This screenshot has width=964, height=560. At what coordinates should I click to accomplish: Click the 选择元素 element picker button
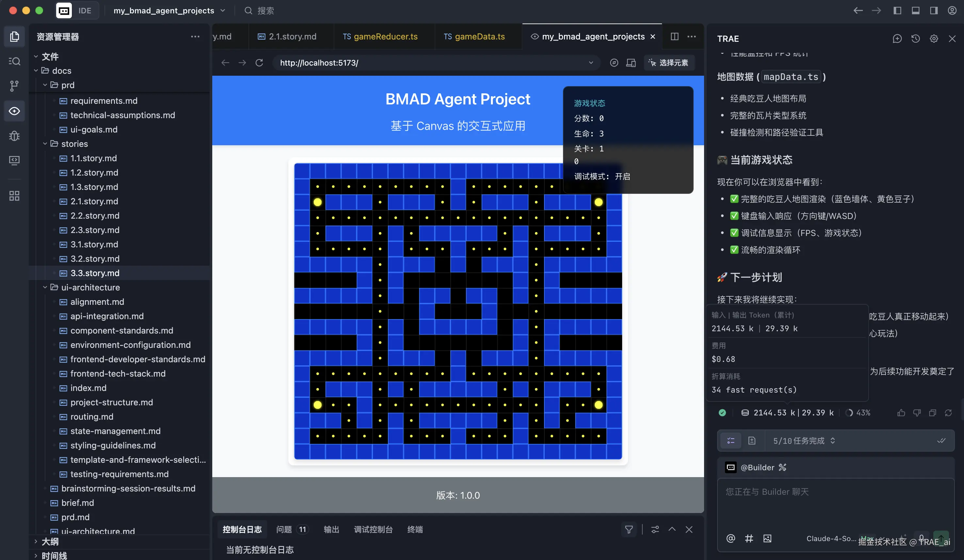coord(669,63)
